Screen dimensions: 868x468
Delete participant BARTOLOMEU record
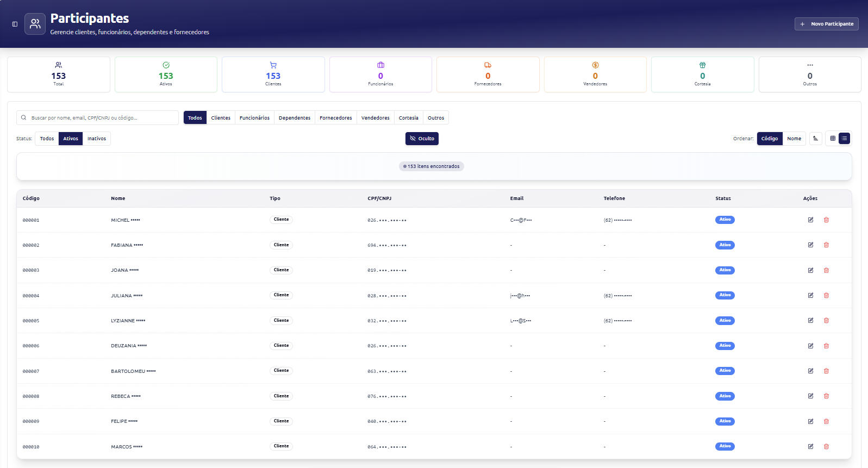[x=826, y=371]
